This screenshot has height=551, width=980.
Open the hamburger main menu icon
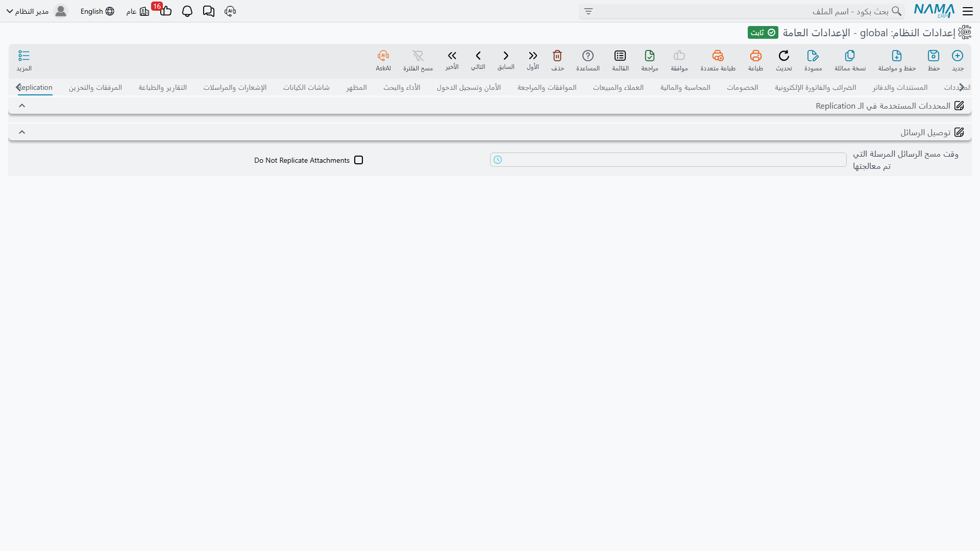point(968,11)
